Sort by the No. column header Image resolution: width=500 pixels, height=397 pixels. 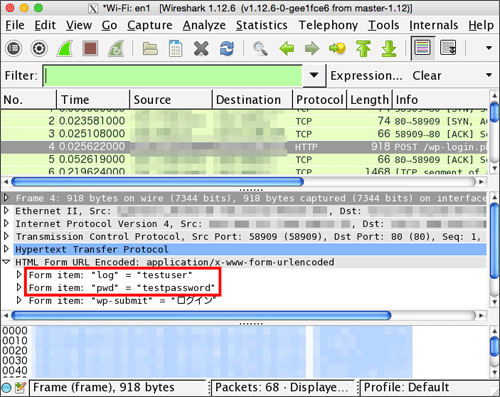point(29,100)
